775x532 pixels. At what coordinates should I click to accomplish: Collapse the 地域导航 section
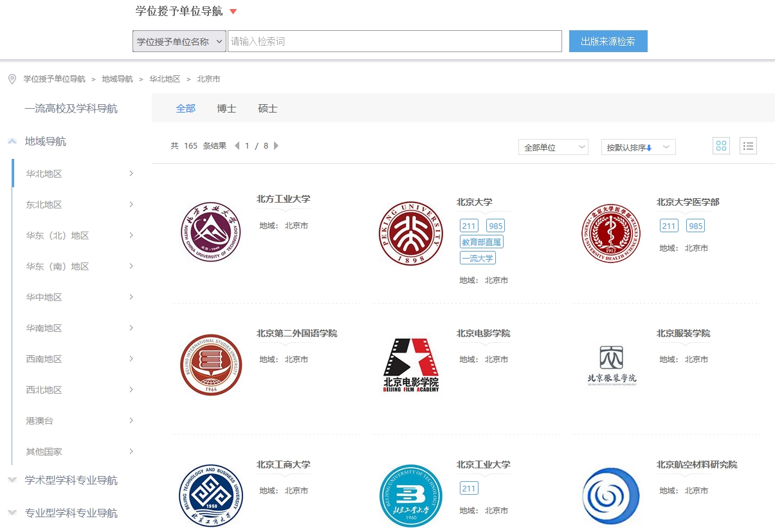click(x=12, y=142)
